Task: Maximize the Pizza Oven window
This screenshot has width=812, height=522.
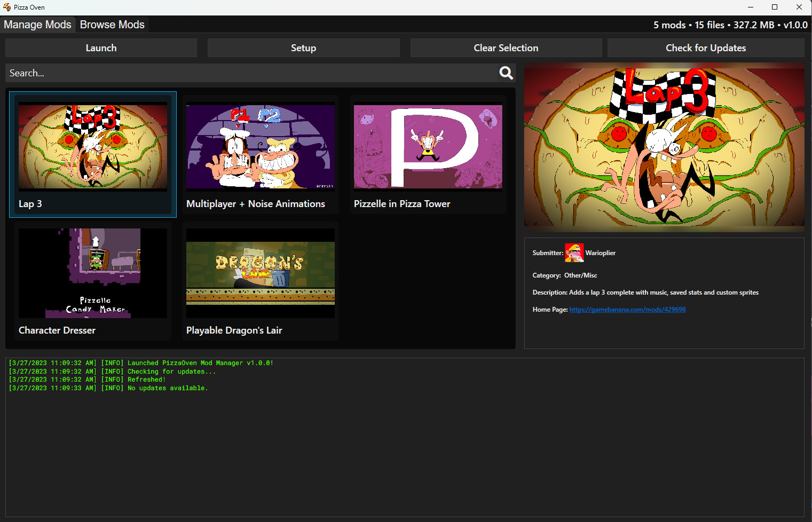Action: pos(775,7)
